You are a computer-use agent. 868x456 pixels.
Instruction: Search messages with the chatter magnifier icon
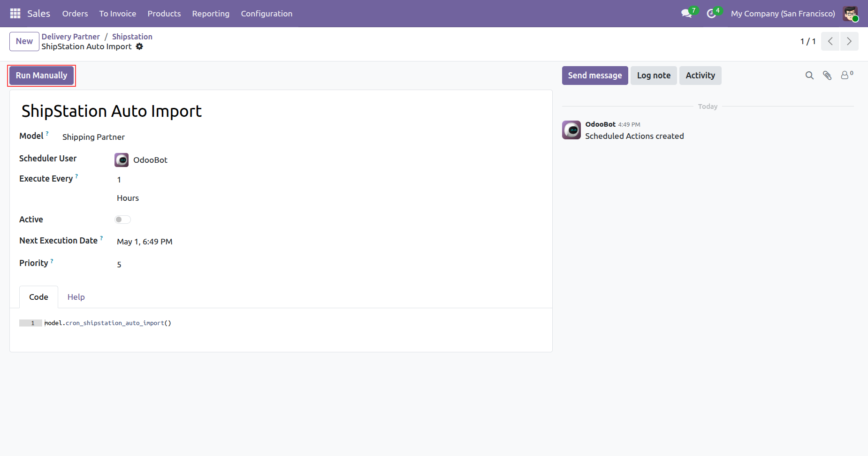(x=809, y=76)
